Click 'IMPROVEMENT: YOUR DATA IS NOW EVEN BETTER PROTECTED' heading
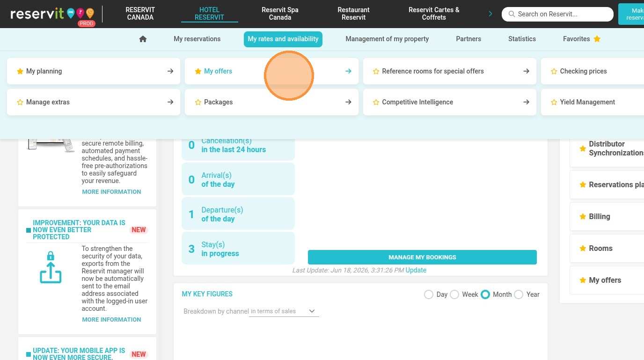Screen dimensions: 644x360 coord(79,230)
